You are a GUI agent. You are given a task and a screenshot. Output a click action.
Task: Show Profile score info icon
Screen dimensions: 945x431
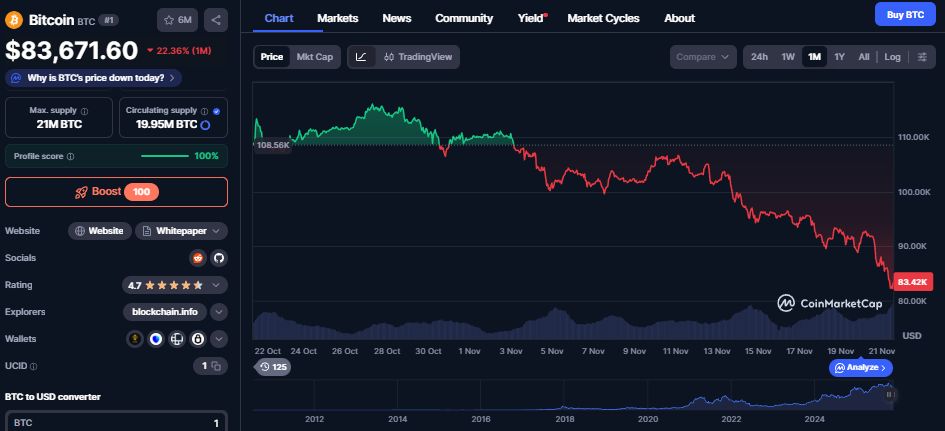pos(71,157)
